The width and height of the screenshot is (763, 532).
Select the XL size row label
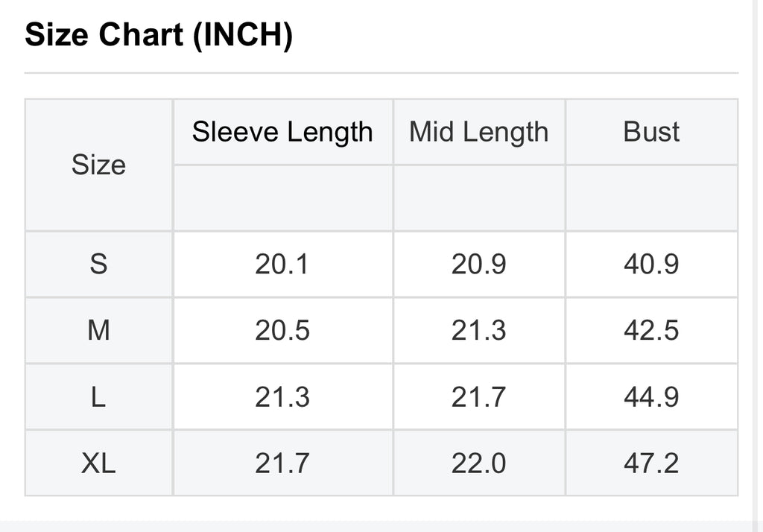tap(99, 463)
